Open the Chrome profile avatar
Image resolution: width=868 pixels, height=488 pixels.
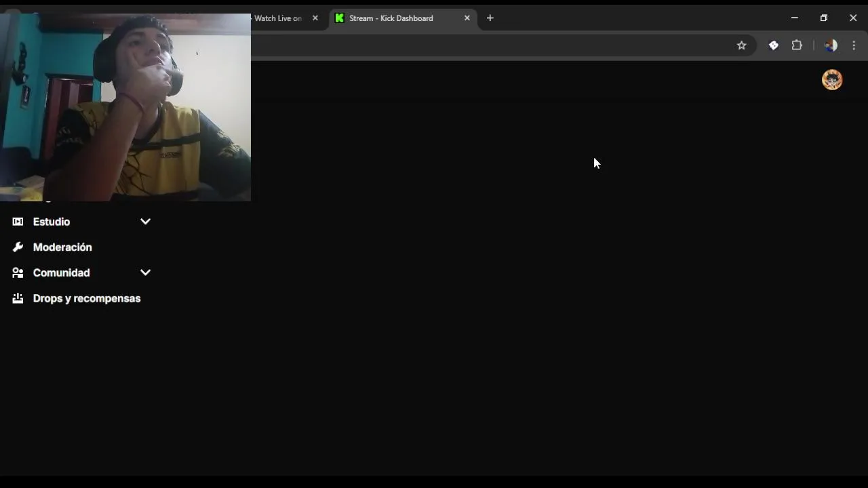pos(831,45)
